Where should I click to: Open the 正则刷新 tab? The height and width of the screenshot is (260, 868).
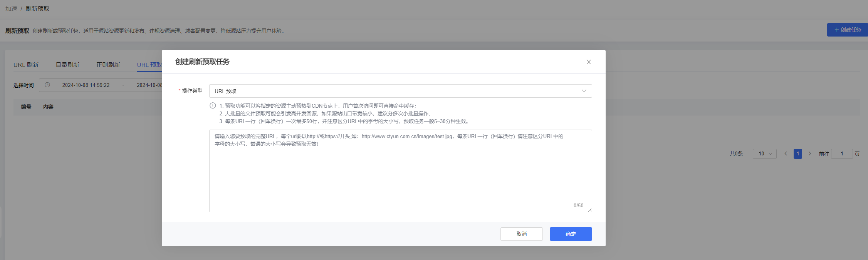click(x=108, y=65)
